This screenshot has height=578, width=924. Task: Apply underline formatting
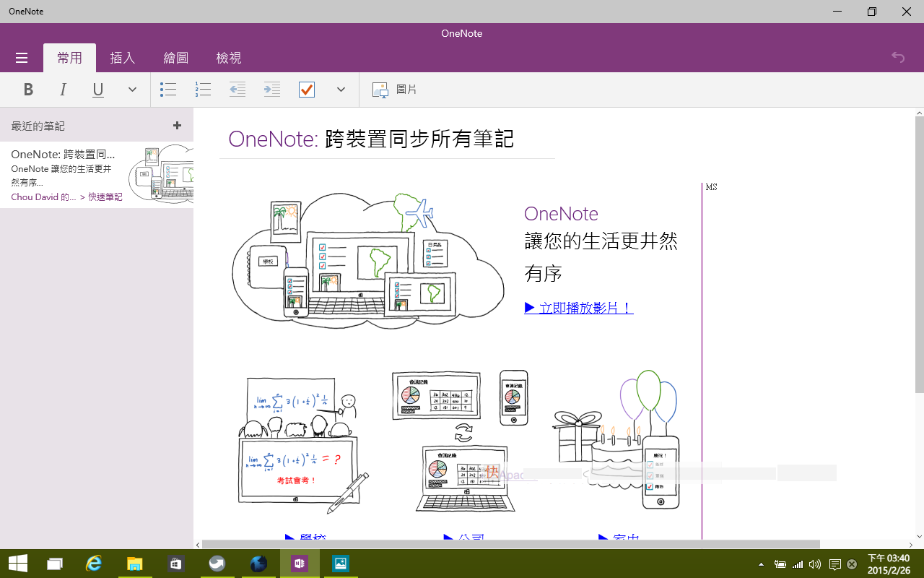[98, 90]
